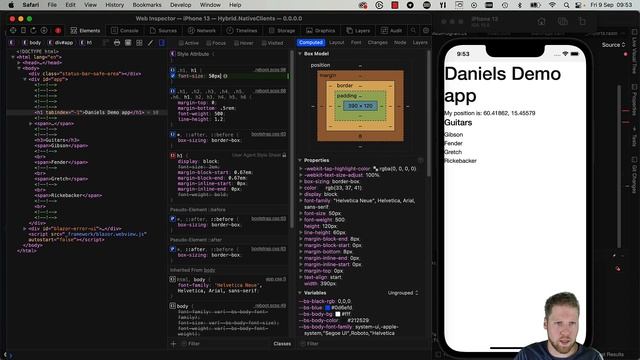Click the div#app breadcrumb item
Viewport: 640px width, 360px height.
61,42
